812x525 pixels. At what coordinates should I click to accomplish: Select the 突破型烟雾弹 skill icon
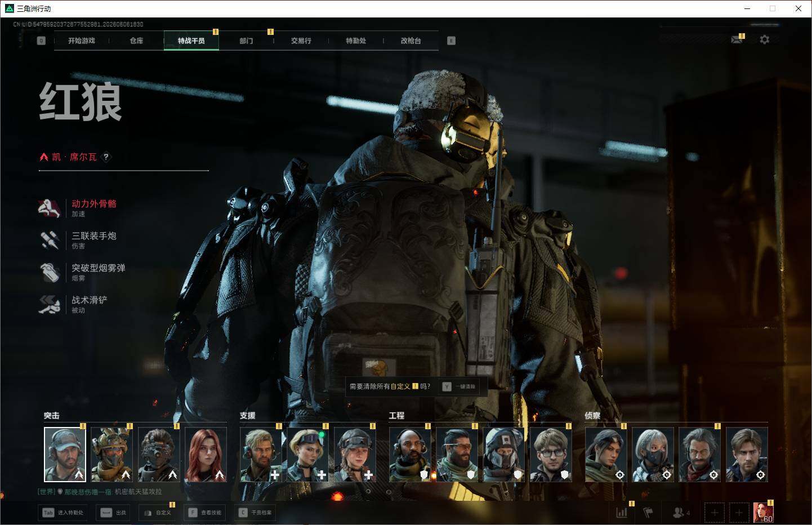point(50,272)
